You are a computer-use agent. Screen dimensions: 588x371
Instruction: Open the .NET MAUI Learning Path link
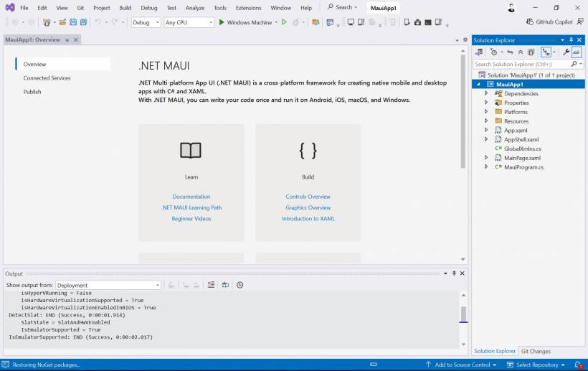pyautogui.click(x=191, y=207)
